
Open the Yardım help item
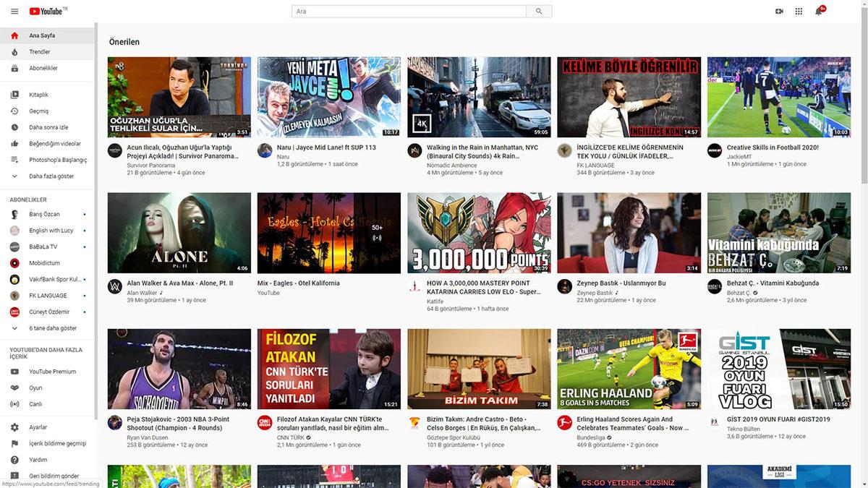(x=38, y=460)
